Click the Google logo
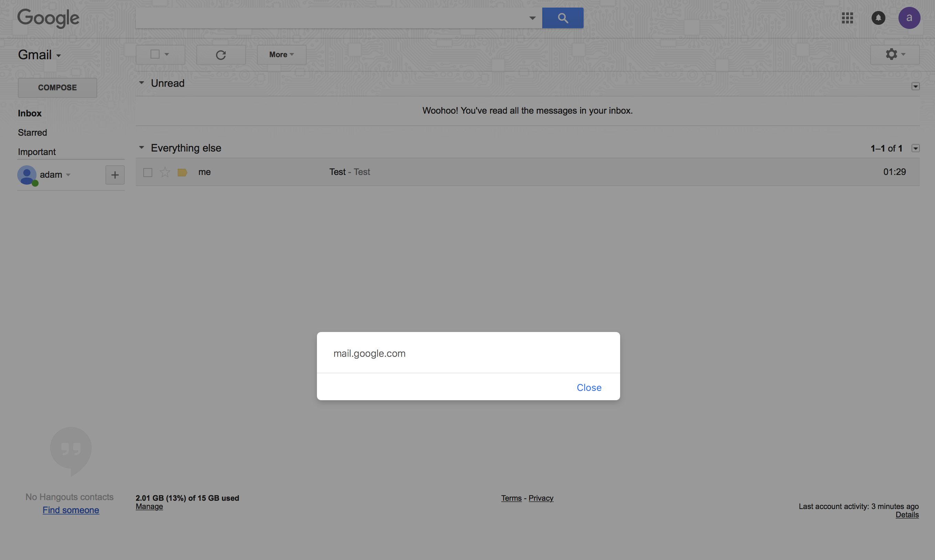Viewport: 935px width, 560px height. (48, 18)
